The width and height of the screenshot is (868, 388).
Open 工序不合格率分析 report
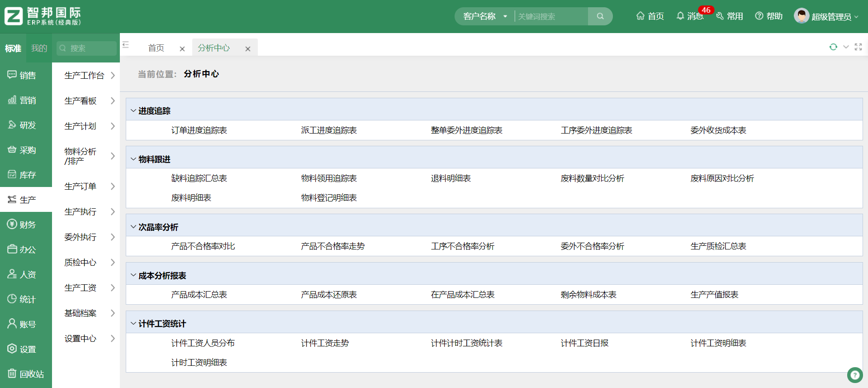point(462,246)
